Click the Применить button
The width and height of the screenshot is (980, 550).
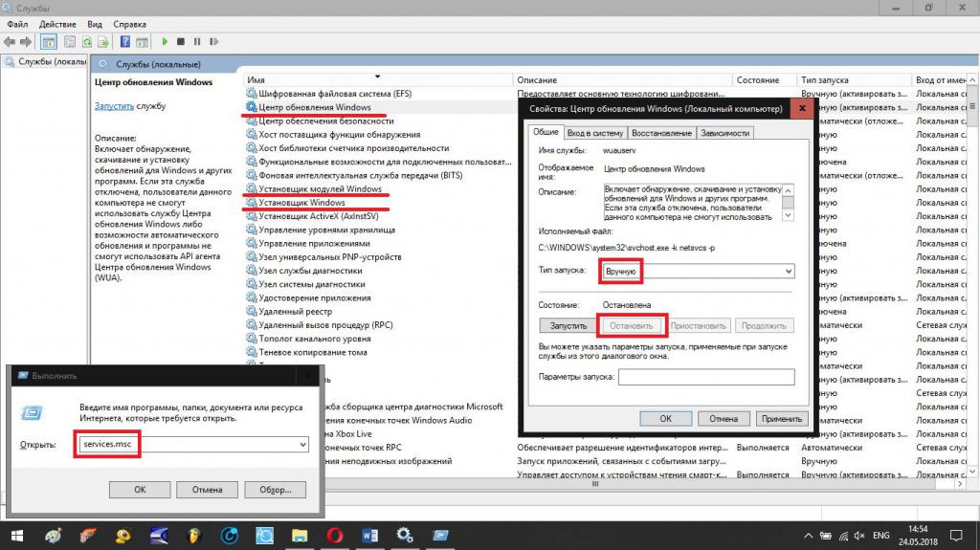pos(781,419)
